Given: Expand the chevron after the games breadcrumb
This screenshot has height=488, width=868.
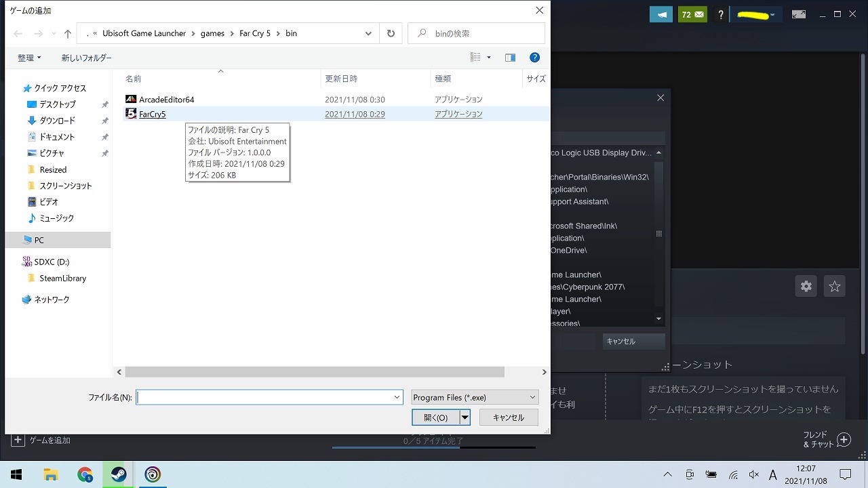Looking at the screenshot, I should [x=232, y=33].
